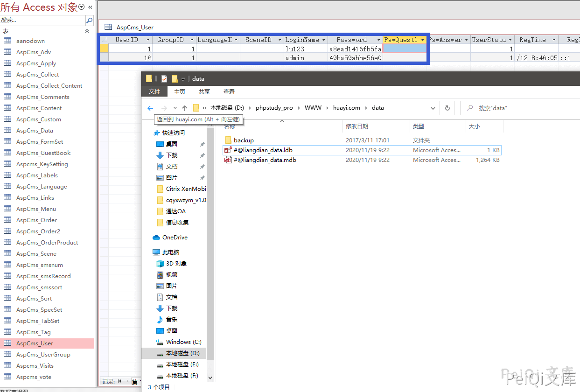Click the 修改日期 column header

click(x=356, y=126)
